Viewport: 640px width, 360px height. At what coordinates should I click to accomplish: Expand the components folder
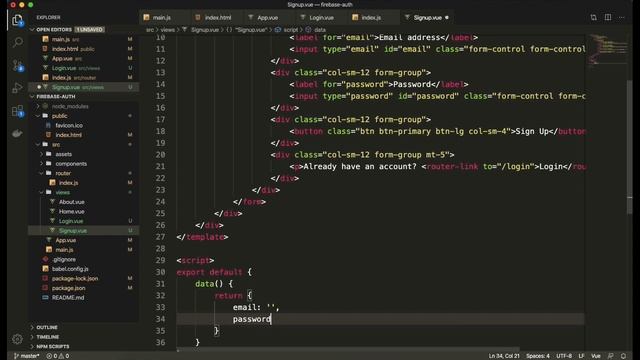(71, 164)
